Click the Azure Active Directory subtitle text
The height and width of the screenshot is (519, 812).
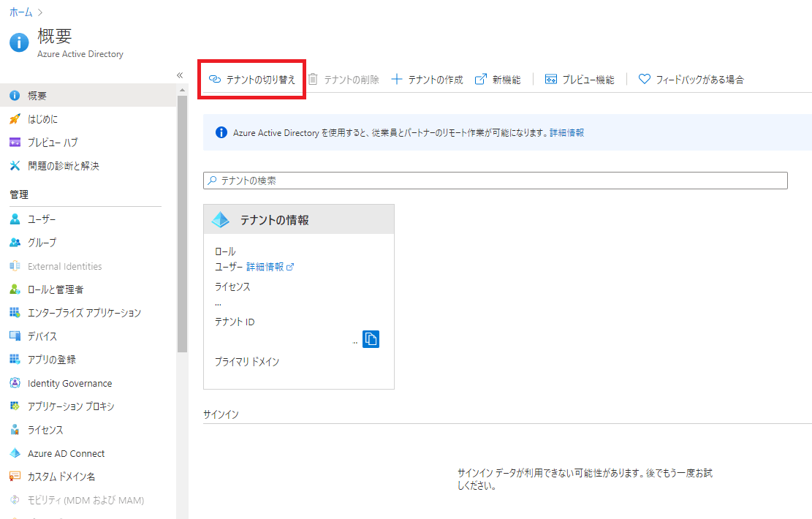(80, 54)
